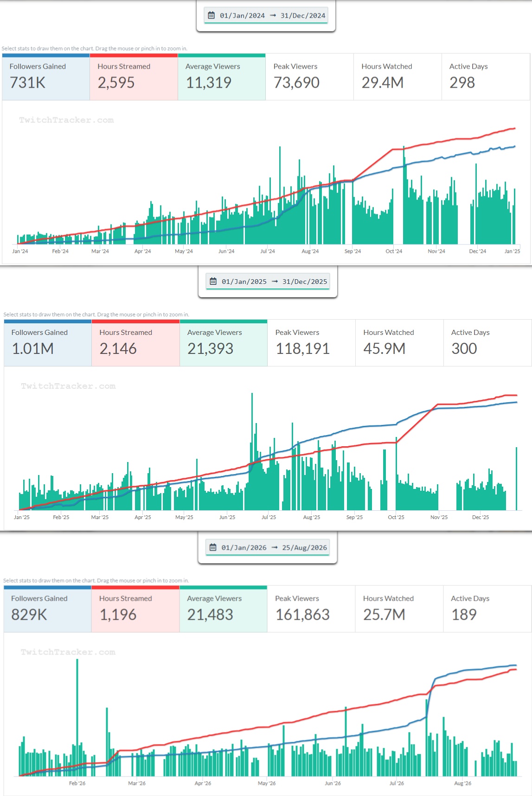Image resolution: width=532 pixels, height=796 pixels.
Task: Toggle Average Viewers 21,483 stat card
Action: pos(223,609)
